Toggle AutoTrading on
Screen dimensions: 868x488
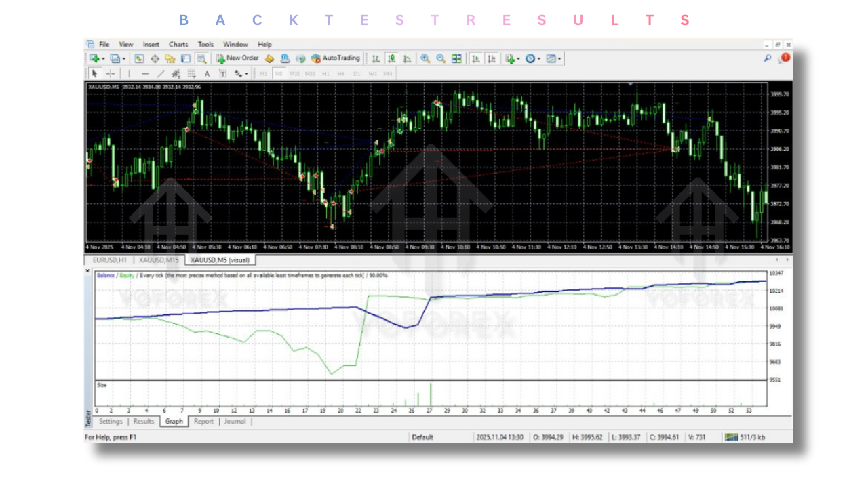(x=337, y=58)
